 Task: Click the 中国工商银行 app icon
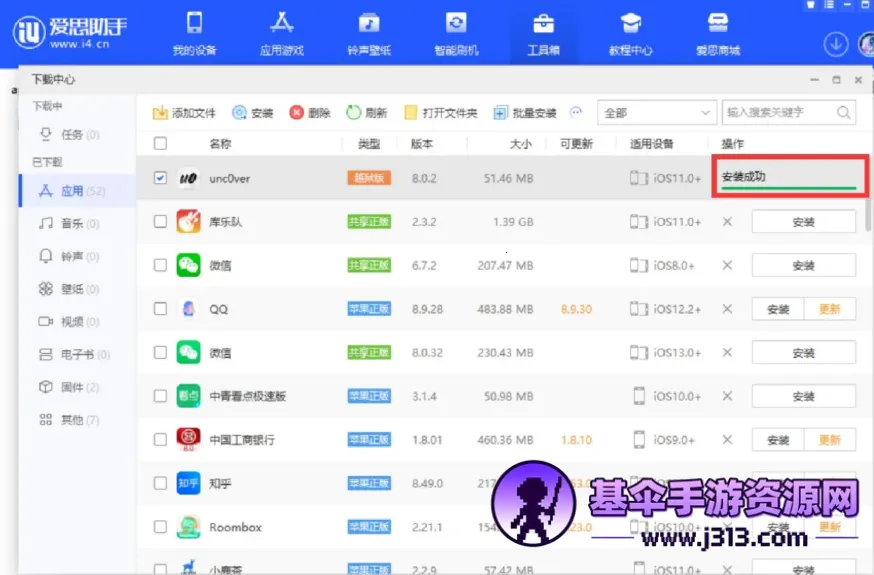click(x=188, y=439)
